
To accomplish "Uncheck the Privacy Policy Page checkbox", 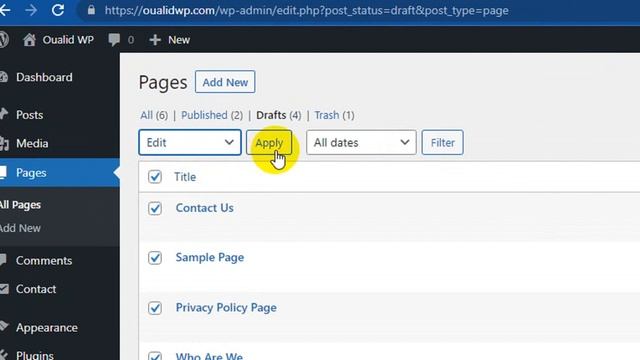I will 155,308.
